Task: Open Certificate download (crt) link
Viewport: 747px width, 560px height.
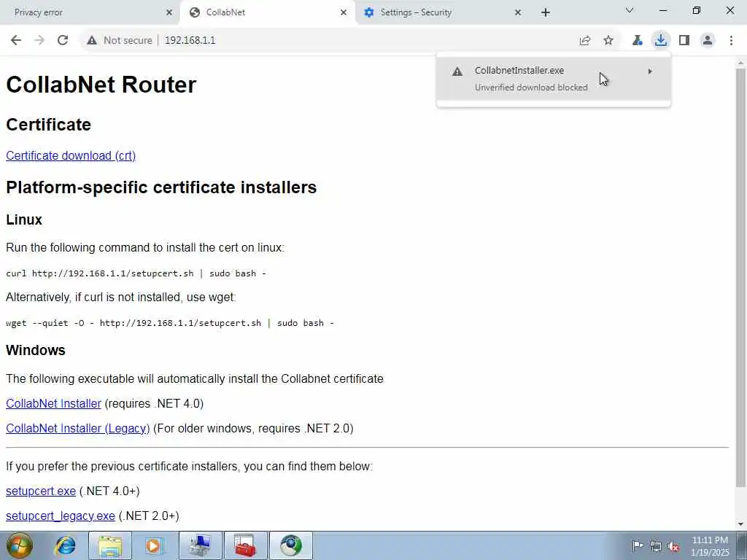Action: point(71,156)
